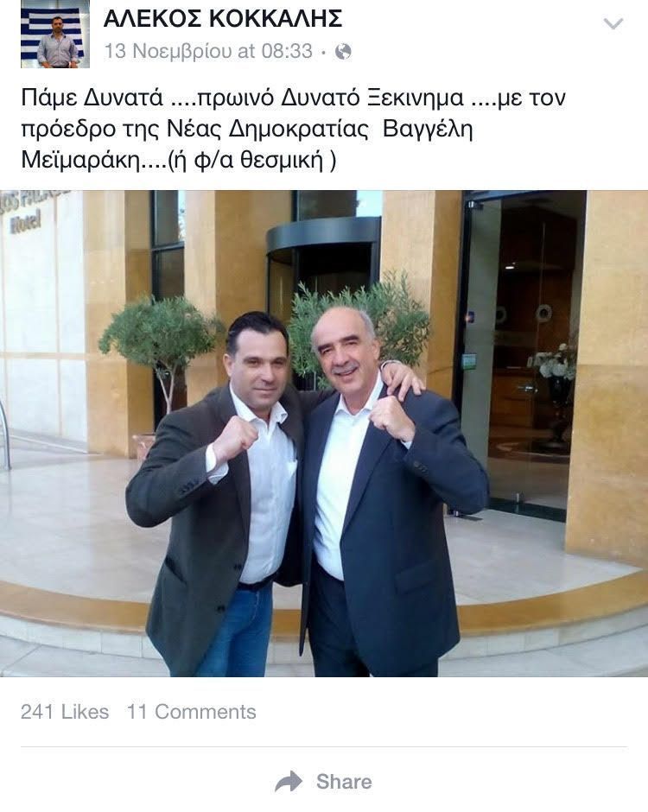Click the globe public privacy icon

pos(343,52)
